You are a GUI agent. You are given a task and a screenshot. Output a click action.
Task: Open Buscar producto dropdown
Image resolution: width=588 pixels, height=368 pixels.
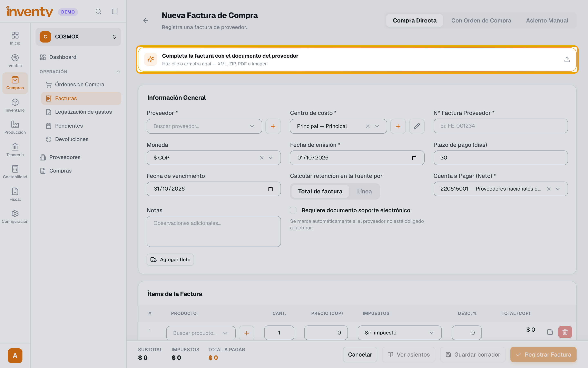click(201, 333)
